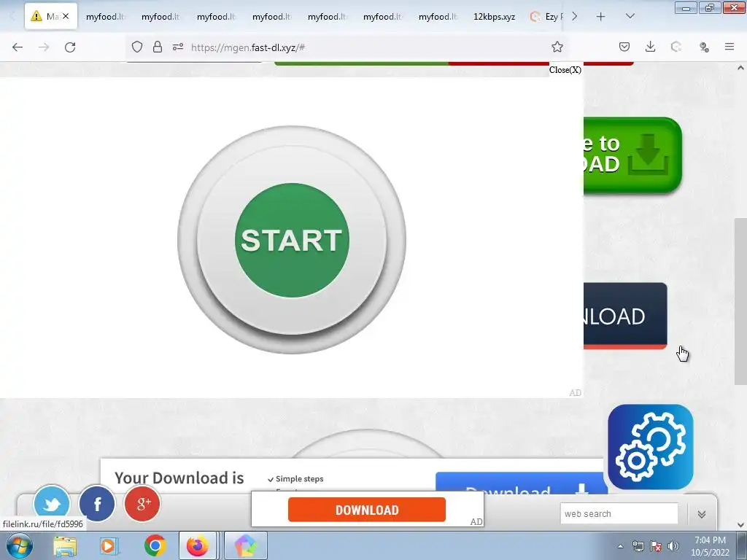Click scrollbar down arrow

click(740, 525)
